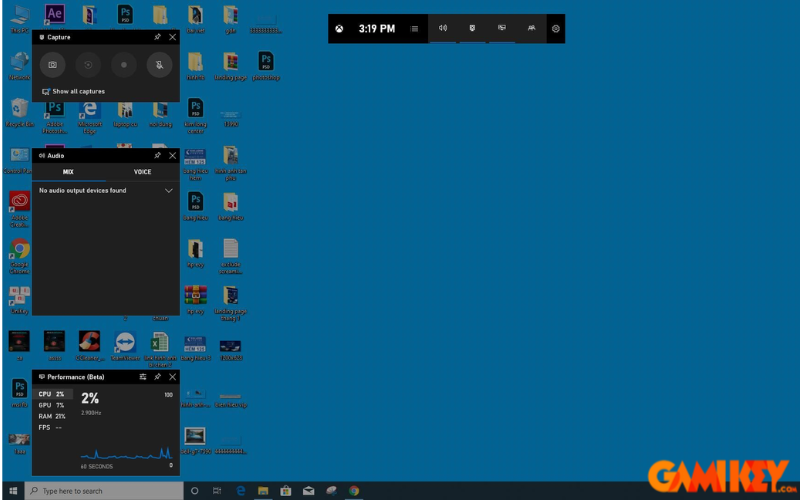Image resolution: width=800 pixels, height=500 pixels.
Task: Select the GPU 7% metric row
Action: [53, 405]
